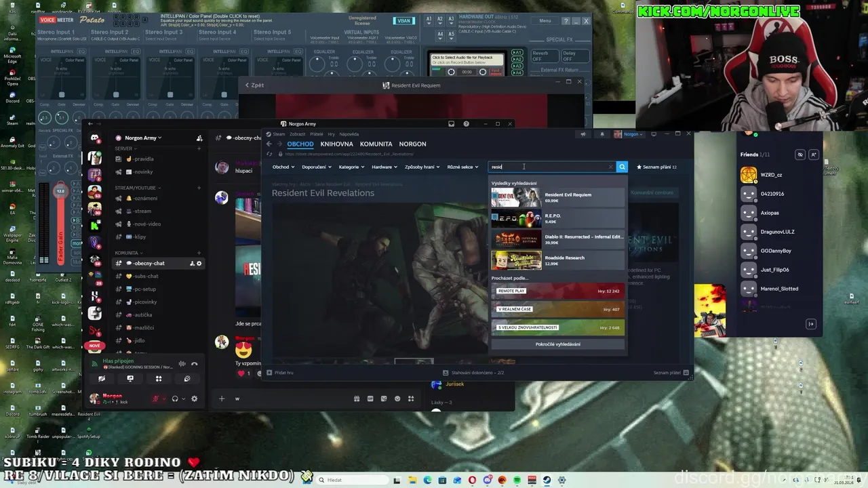Open the Nápověda menu in Steam
This screenshot has height=488, width=868.
click(x=349, y=134)
